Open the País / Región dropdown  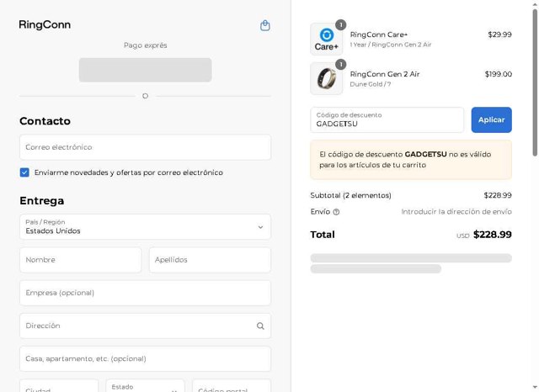coord(145,227)
